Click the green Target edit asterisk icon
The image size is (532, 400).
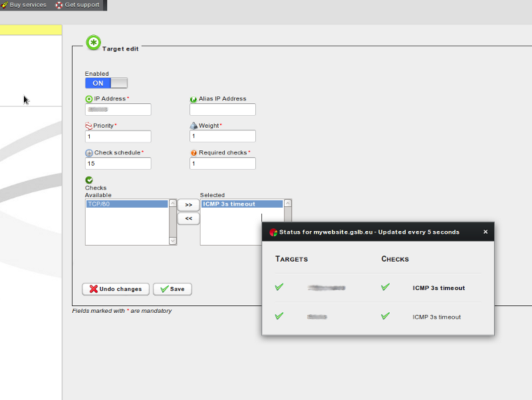coord(93,43)
